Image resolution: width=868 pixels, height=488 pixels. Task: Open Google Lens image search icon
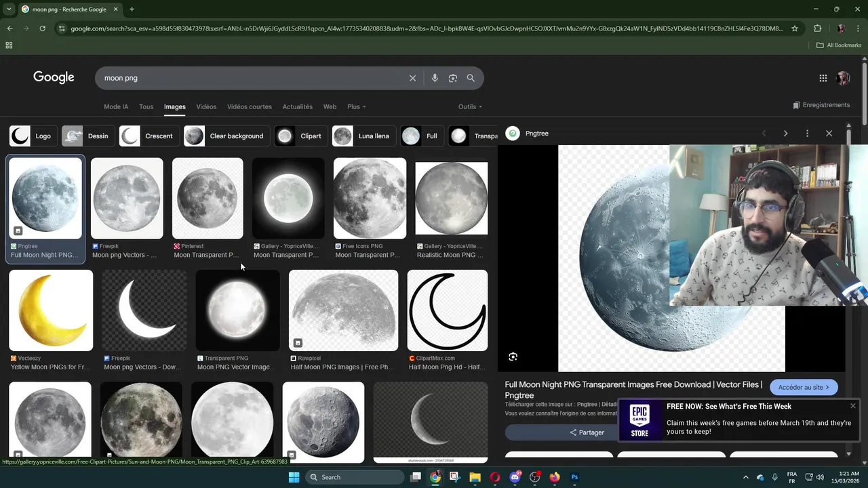pyautogui.click(x=453, y=78)
